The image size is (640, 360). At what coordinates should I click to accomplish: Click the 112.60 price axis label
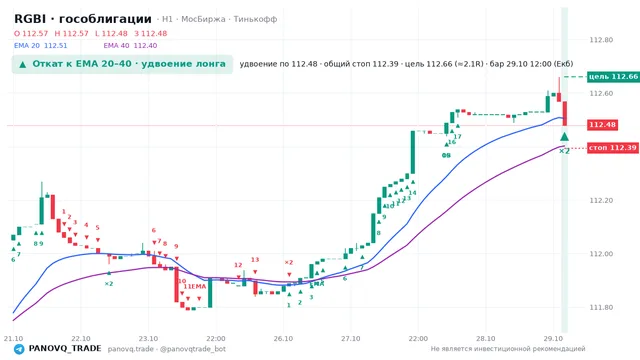601,93
